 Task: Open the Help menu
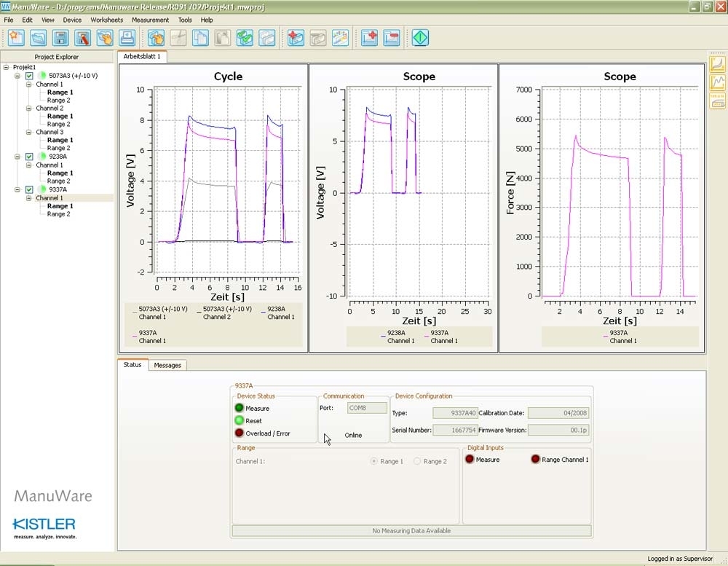(x=207, y=20)
